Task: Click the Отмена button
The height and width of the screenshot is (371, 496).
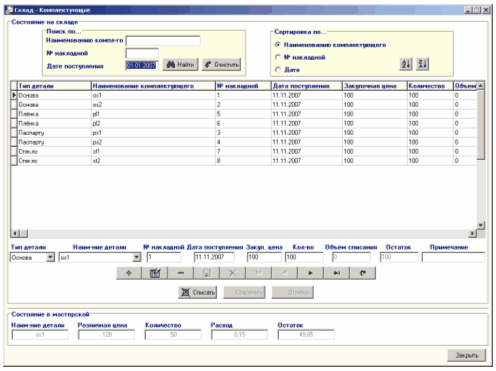Action: click(293, 292)
